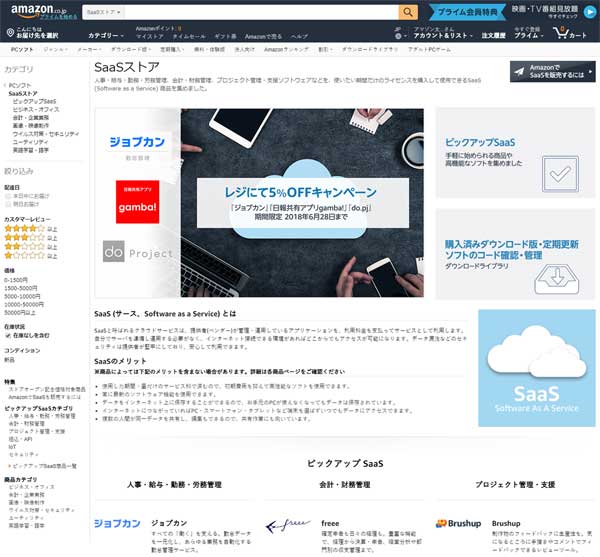Viewport: 600px width, 557px height.
Task: Open the shopping cart icon
Action: (561, 33)
